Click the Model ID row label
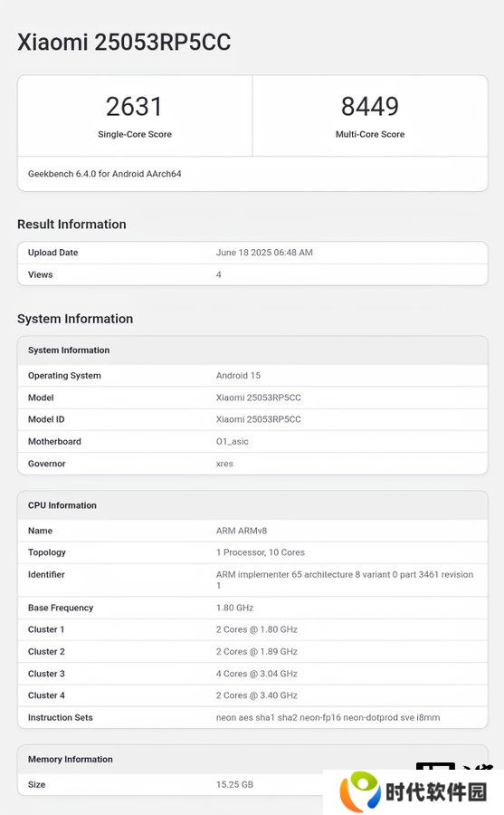The width and height of the screenshot is (504, 815). (x=46, y=419)
